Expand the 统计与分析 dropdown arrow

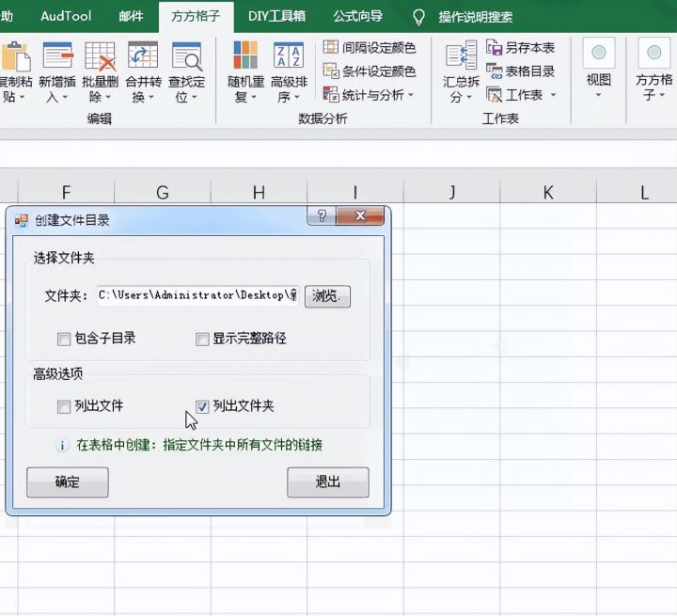[411, 95]
